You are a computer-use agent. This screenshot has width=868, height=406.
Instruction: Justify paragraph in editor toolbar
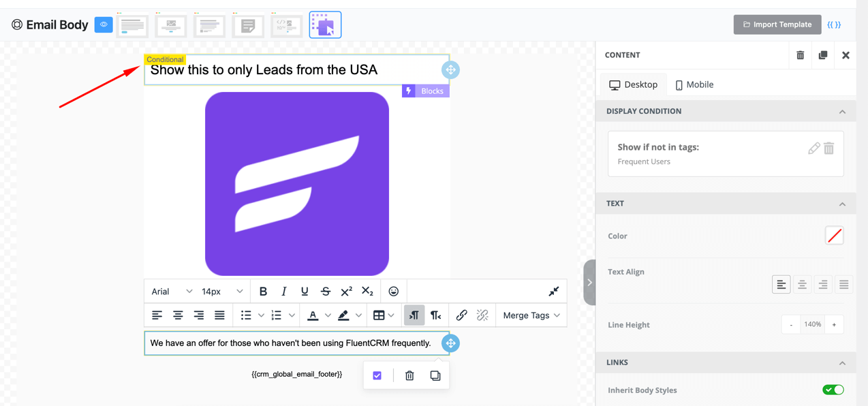(219, 315)
